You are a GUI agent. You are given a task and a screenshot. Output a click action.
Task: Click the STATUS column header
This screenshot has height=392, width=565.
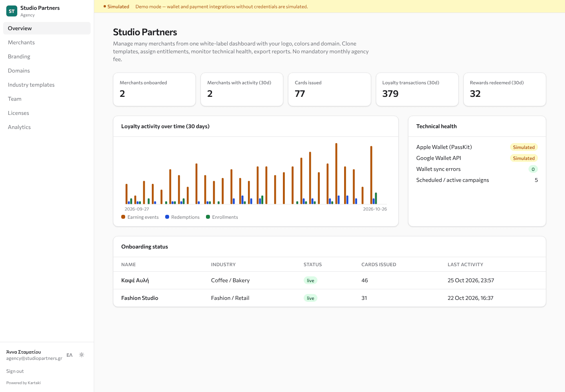click(x=313, y=265)
